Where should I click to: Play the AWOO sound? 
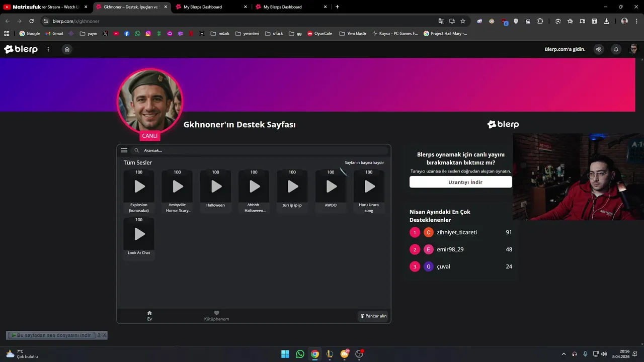click(x=331, y=187)
